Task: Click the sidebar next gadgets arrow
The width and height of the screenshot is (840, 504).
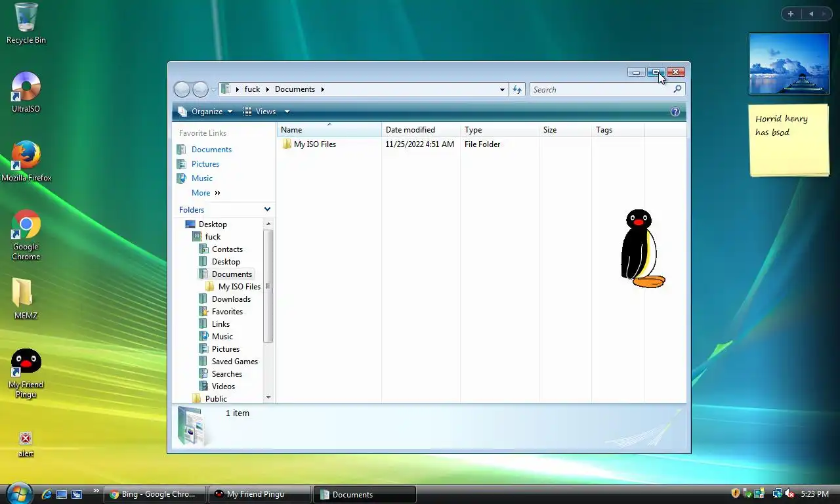Action: click(x=824, y=14)
